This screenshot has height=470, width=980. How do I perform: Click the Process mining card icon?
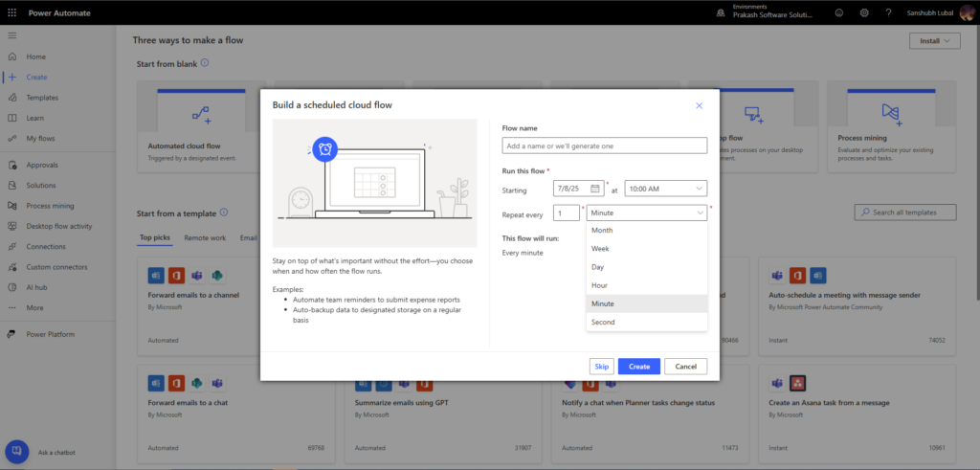891,113
